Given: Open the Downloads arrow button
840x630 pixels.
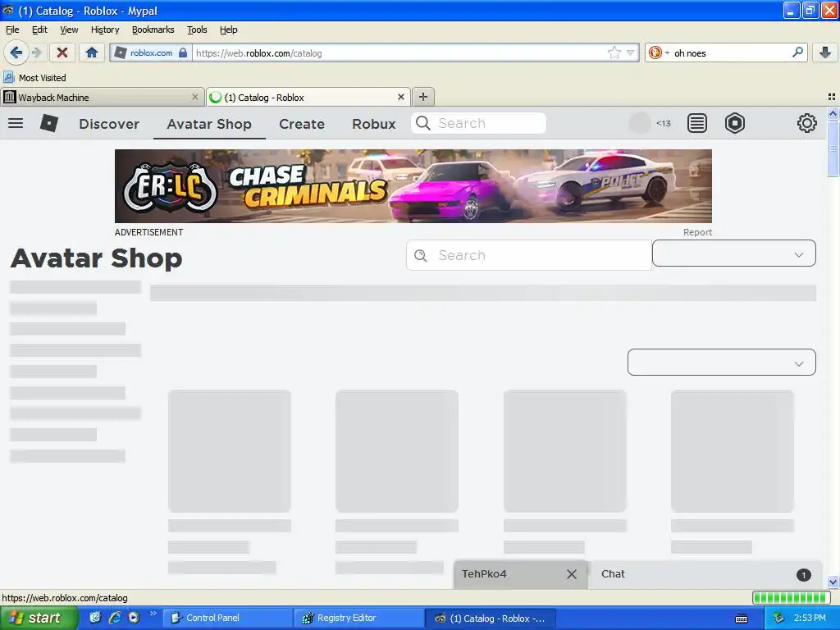Looking at the screenshot, I should [x=825, y=52].
